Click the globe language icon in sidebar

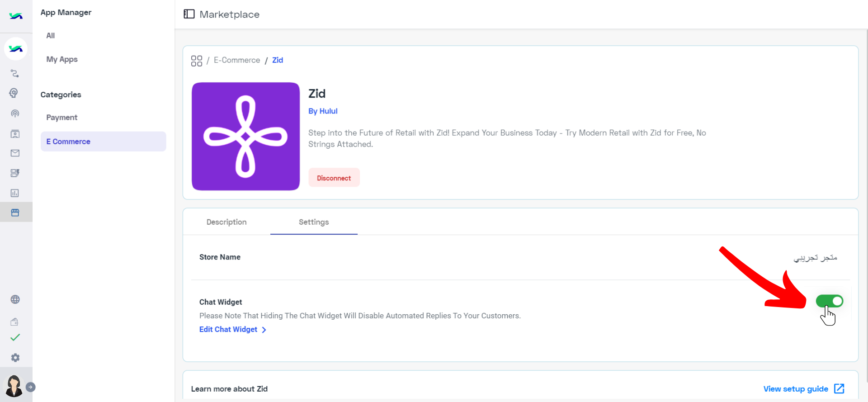pyautogui.click(x=15, y=299)
